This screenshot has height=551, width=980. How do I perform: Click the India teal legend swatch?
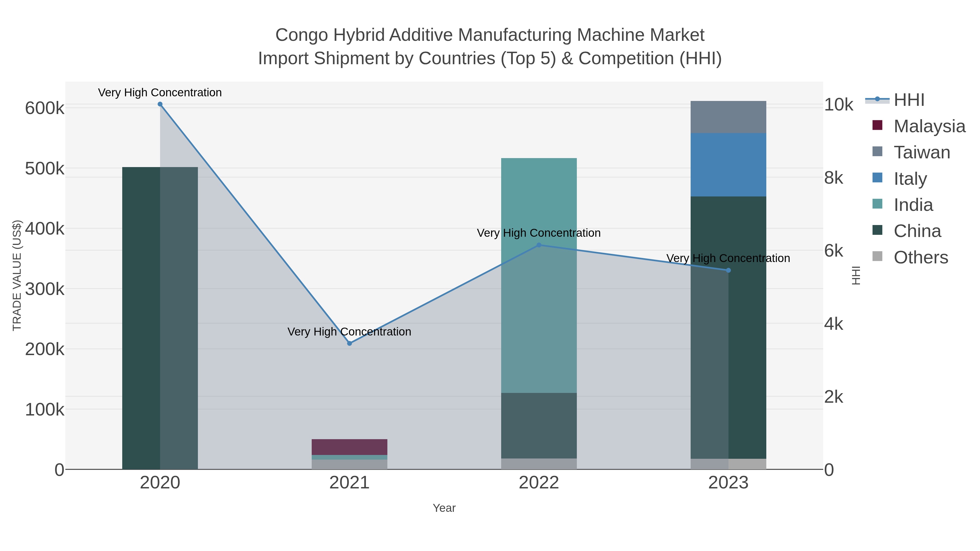877,204
